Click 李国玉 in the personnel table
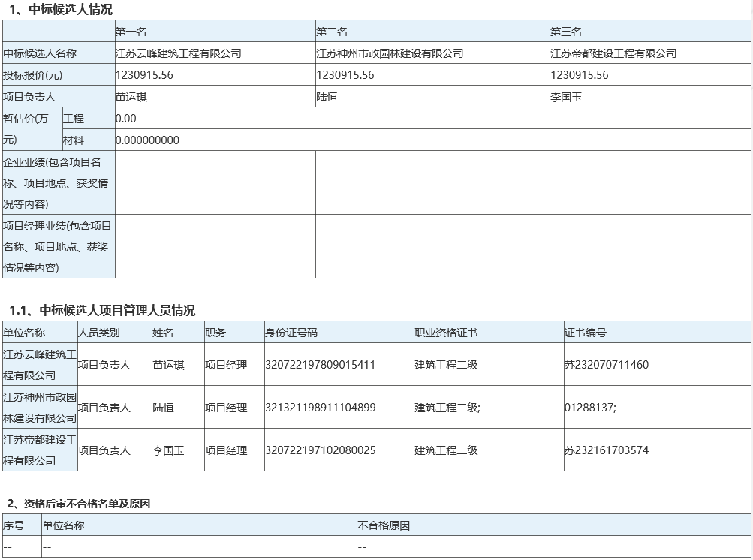Image resolution: width=753 pixels, height=560 pixels. click(x=168, y=450)
